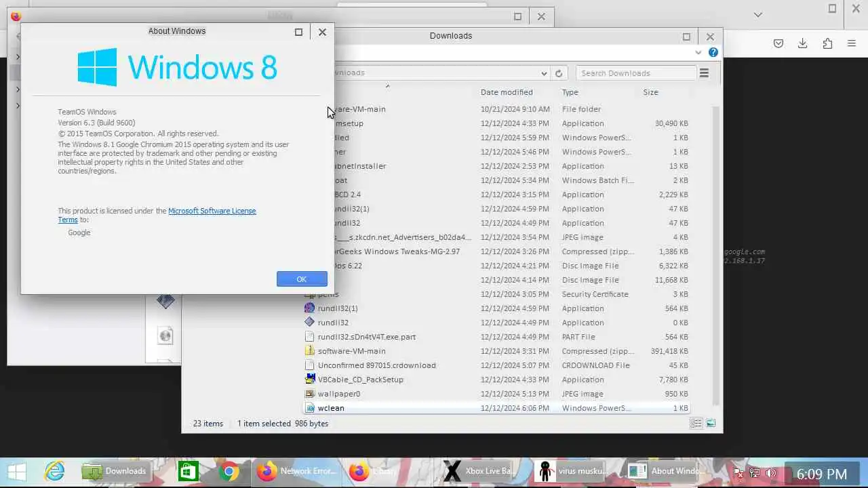The height and width of the screenshot is (488, 868).
Task: Sort files by Size column
Action: coord(650,92)
